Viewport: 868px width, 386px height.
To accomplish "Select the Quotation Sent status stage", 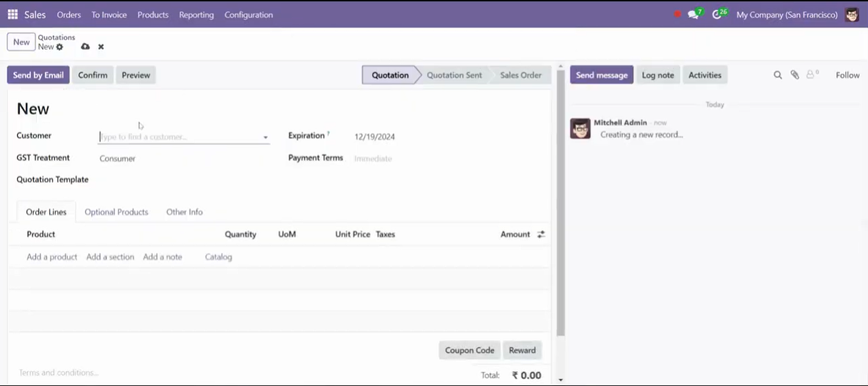I will click(x=454, y=75).
